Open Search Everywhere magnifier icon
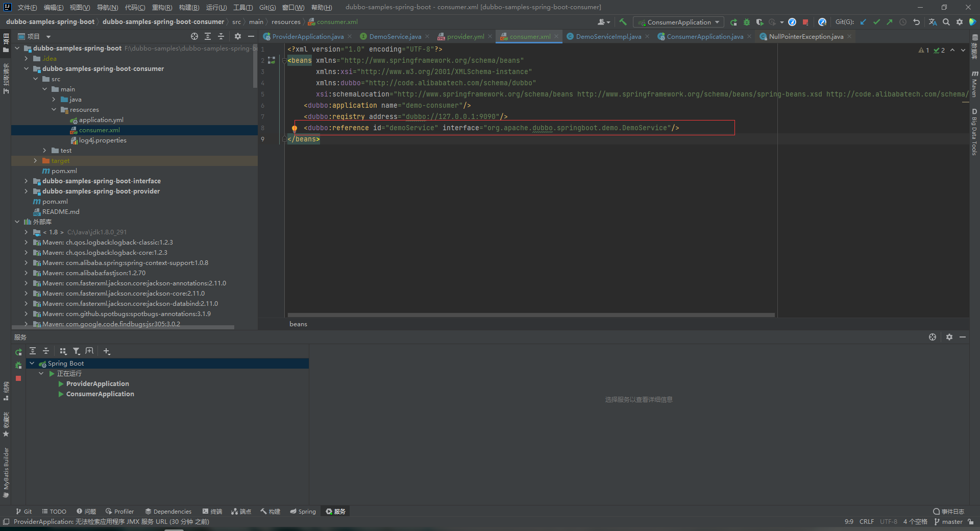The width and height of the screenshot is (980, 531). click(946, 22)
